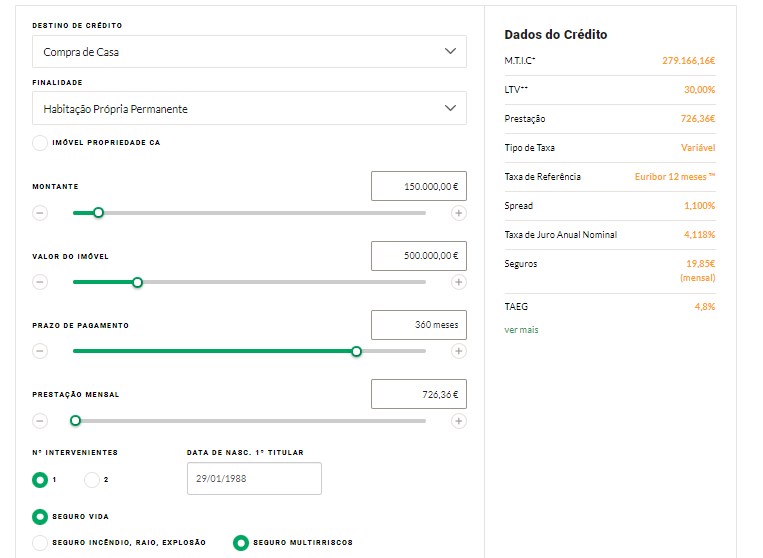763x558 pixels.
Task: Click the Valor do Imóvel value field
Action: (418, 256)
